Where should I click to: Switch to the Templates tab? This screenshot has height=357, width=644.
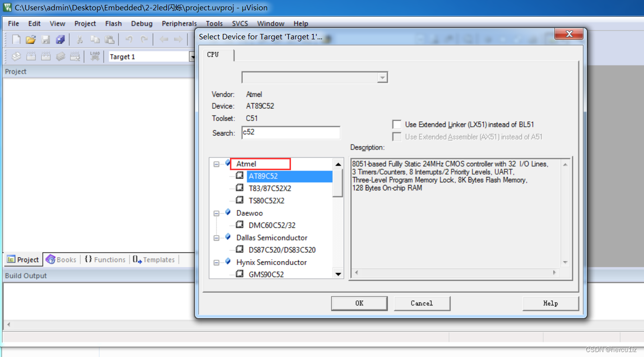click(154, 260)
